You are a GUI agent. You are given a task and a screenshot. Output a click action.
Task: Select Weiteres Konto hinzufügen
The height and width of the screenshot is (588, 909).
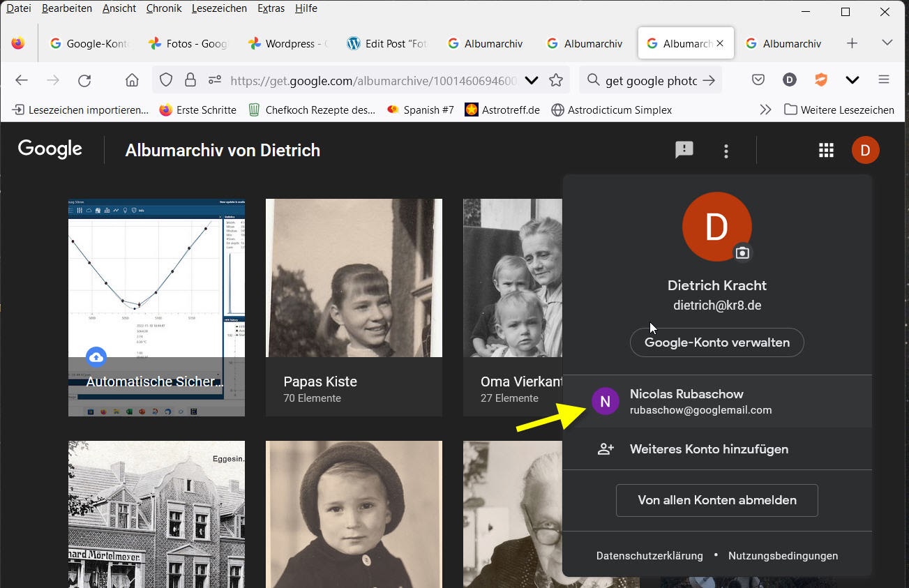709,449
